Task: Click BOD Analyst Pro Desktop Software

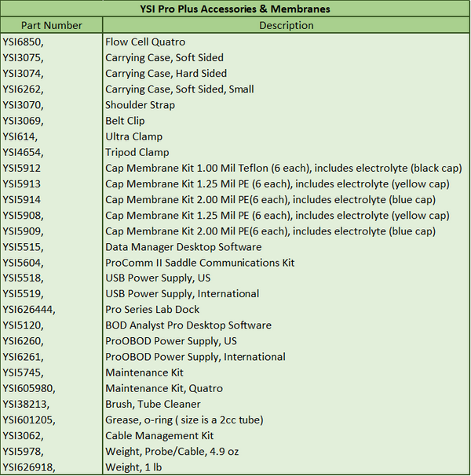Action: tap(188, 325)
